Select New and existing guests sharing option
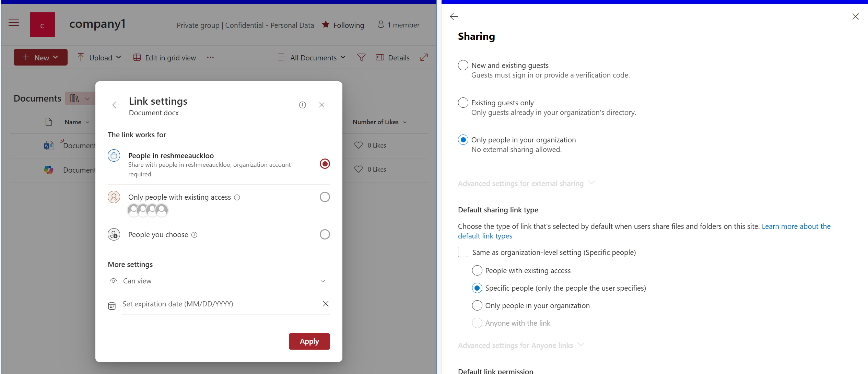Viewport: 868px width, 374px height. [463, 65]
